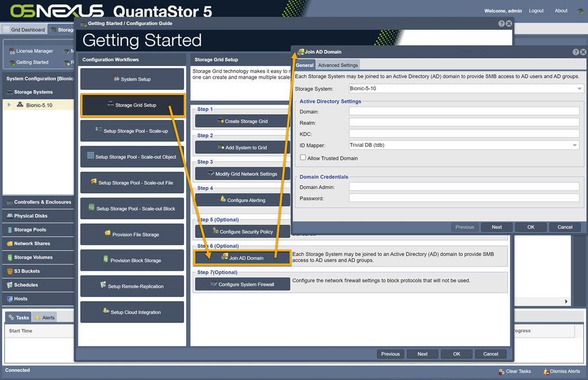The width and height of the screenshot is (588, 380).
Task: Open System Setup workflow
Action: 132,79
